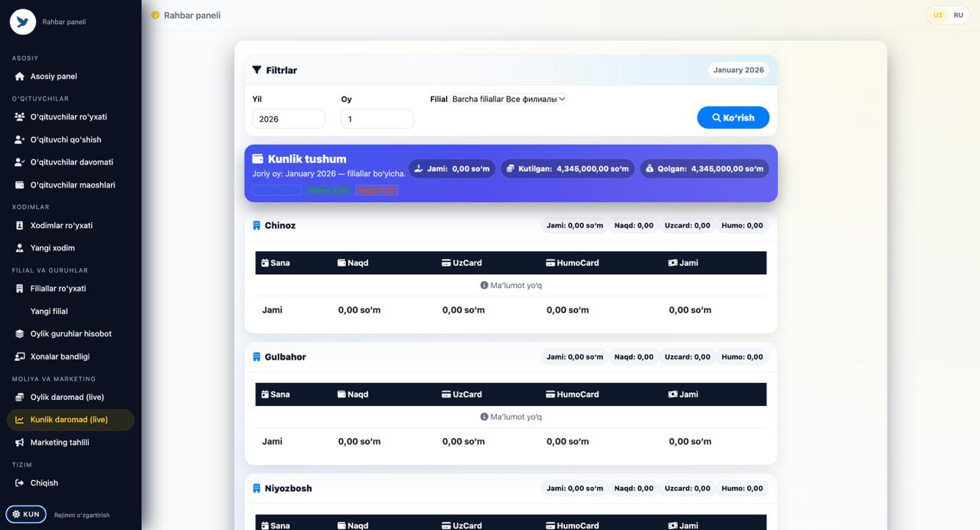Switch language to RU
Viewport: 980px width, 530px height.
958,15
